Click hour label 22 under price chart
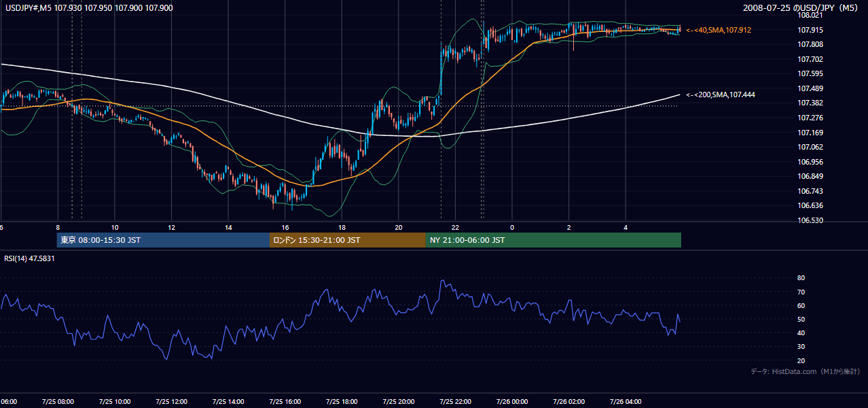Image resolution: width=868 pixels, height=408 pixels. pyautogui.click(x=456, y=227)
